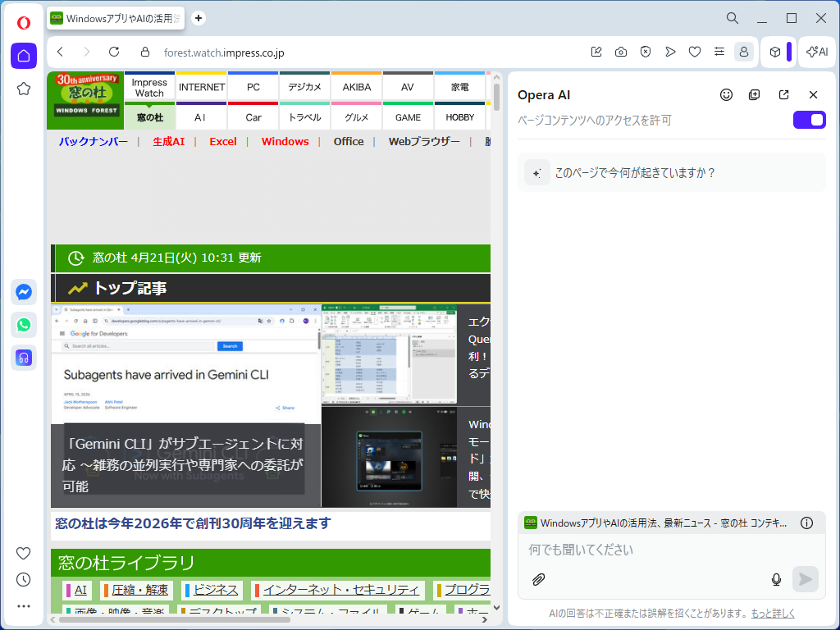
Task: Open Opera AI in a separate tab
Action: point(783,94)
